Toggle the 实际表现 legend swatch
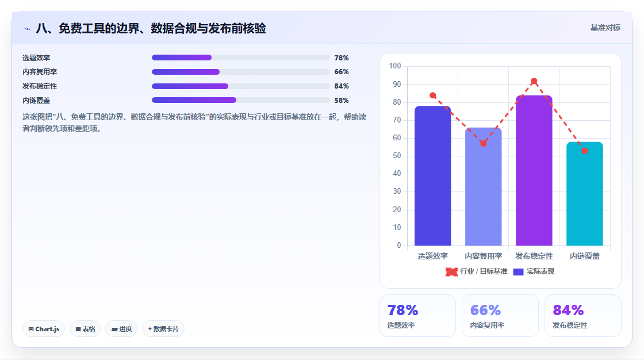The height and width of the screenshot is (360, 644). [518, 271]
